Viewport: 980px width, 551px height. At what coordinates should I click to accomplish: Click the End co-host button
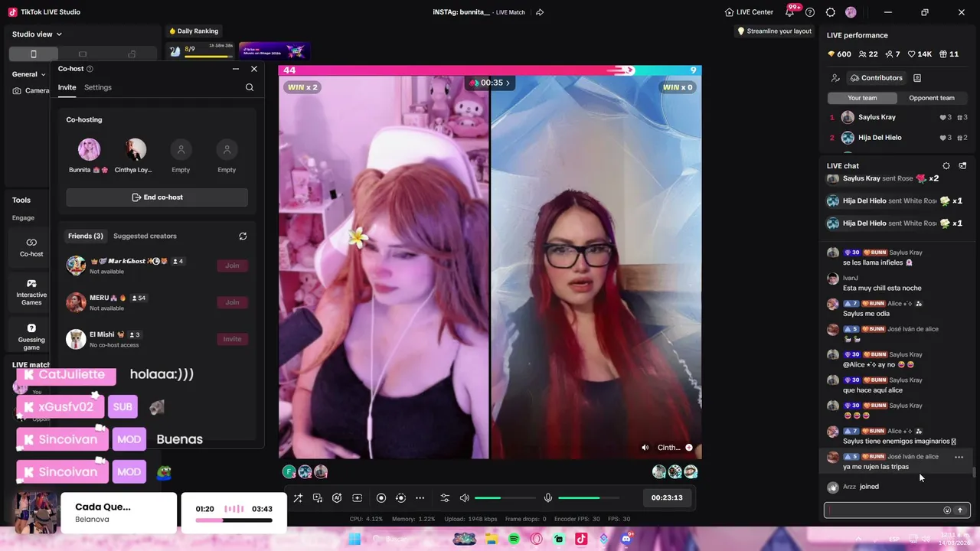click(x=157, y=197)
